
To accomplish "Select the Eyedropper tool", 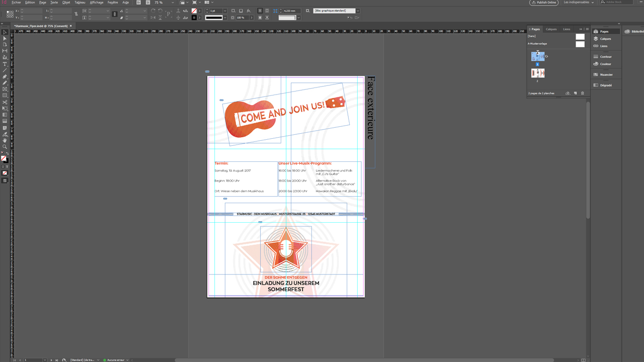I will point(5,134).
